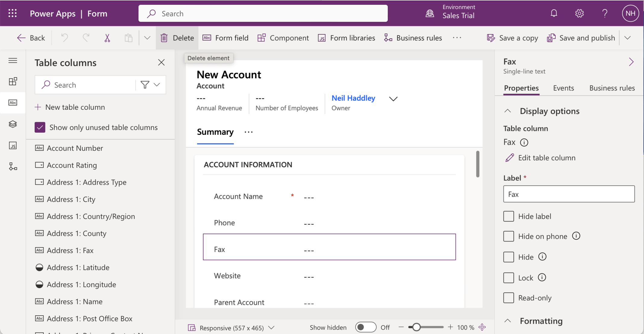The image size is (644, 334).
Task: Collapse the Display options section
Action: (508, 111)
